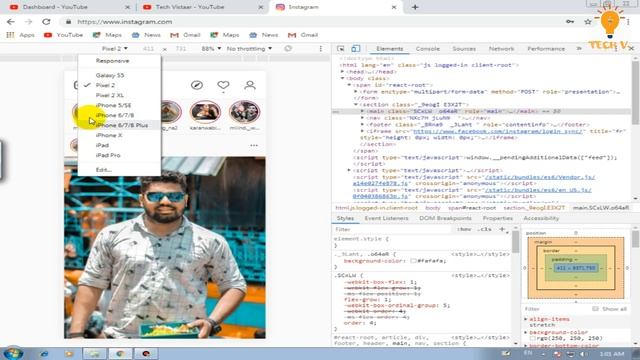Open the second News bookmark

(x=265, y=35)
